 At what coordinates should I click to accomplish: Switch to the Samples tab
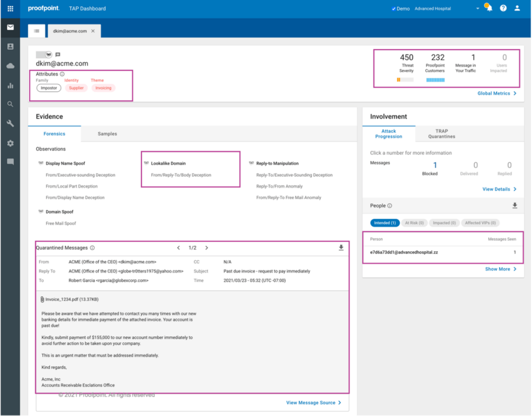pos(107,134)
